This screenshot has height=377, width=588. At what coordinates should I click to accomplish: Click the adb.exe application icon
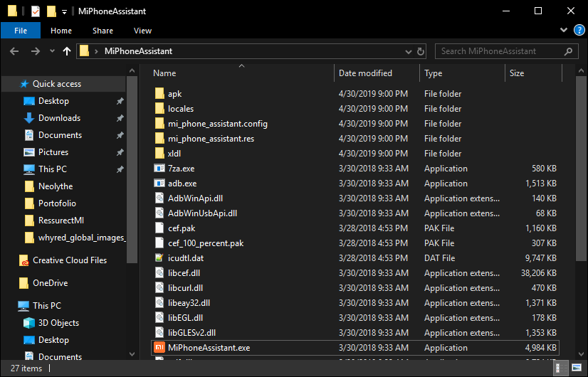coord(159,184)
